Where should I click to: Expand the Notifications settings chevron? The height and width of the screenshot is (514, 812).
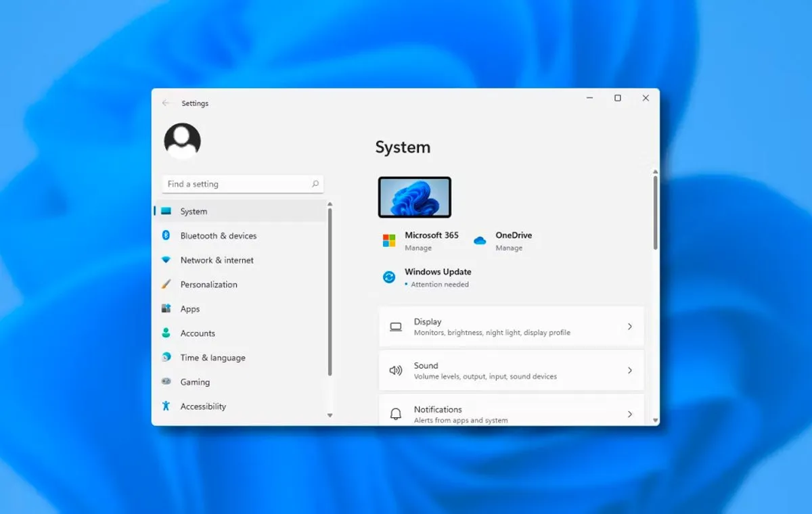pyautogui.click(x=629, y=414)
